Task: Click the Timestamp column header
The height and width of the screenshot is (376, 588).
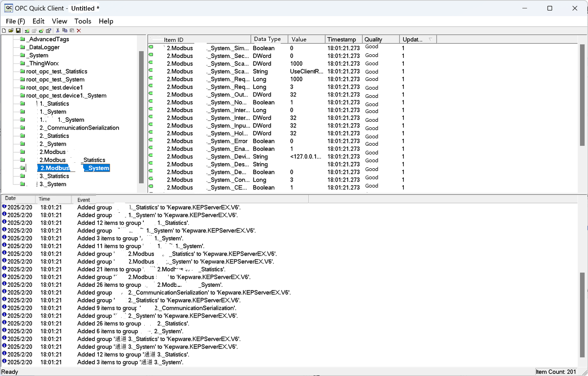Action: [343, 40]
